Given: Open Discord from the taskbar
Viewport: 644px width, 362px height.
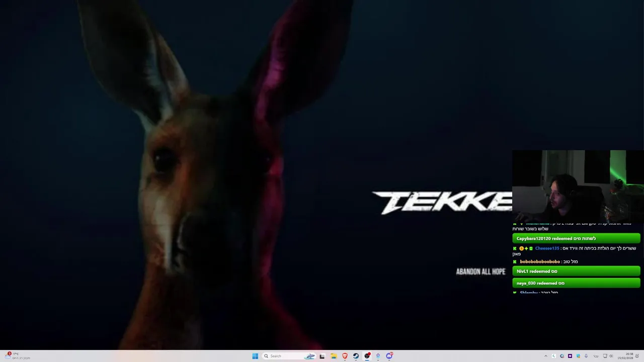Looking at the screenshot, I should point(389,356).
